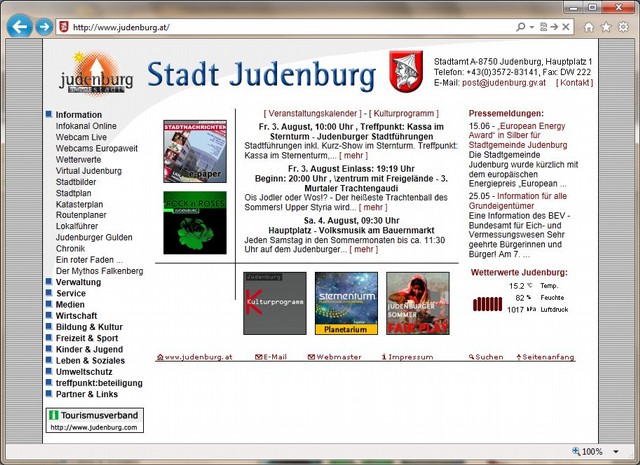
Task: Open the Kontakt link in header
Action: (574, 82)
